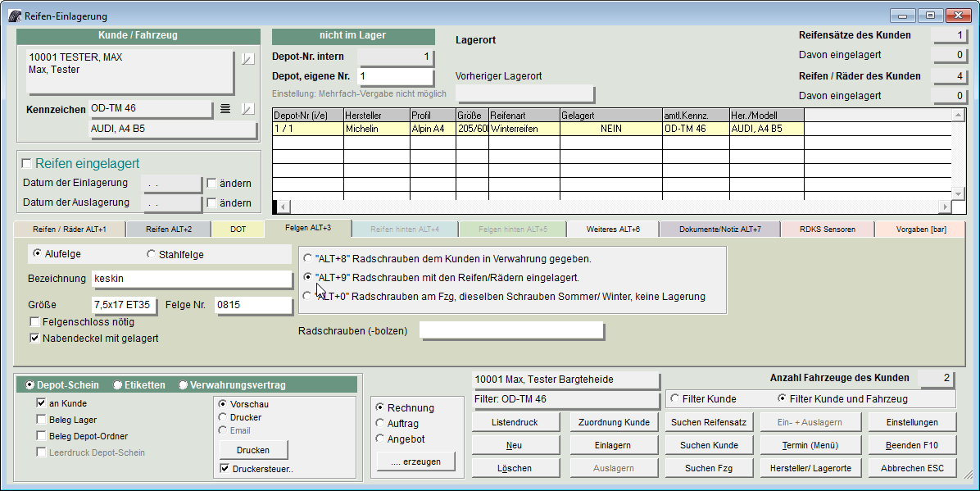
Task: Select Drucker output option
Action: click(x=222, y=417)
